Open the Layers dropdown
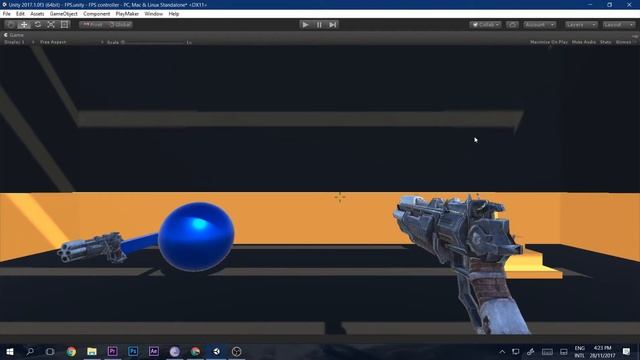640x360 pixels. (x=581, y=24)
